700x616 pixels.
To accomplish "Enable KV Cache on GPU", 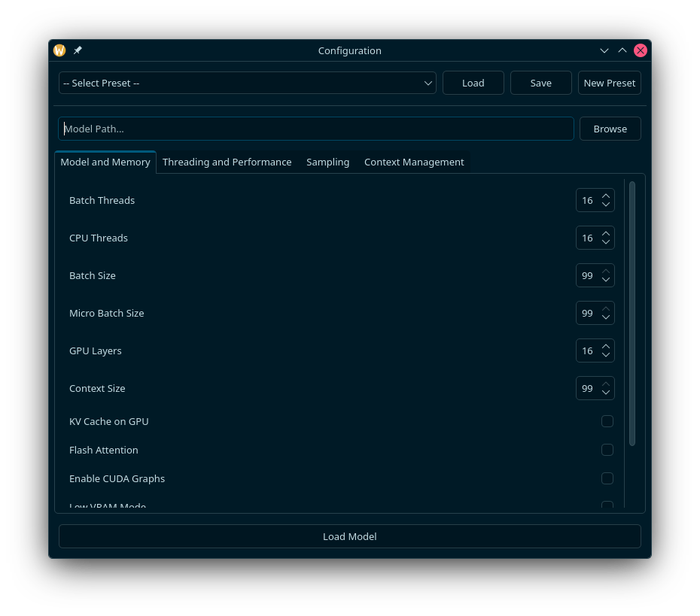I will tap(607, 421).
